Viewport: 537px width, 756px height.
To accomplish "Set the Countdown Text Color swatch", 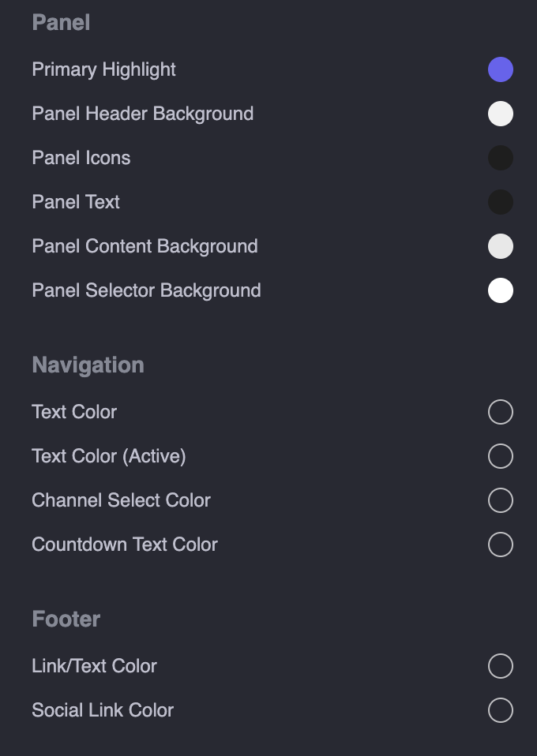I will [501, 545].
